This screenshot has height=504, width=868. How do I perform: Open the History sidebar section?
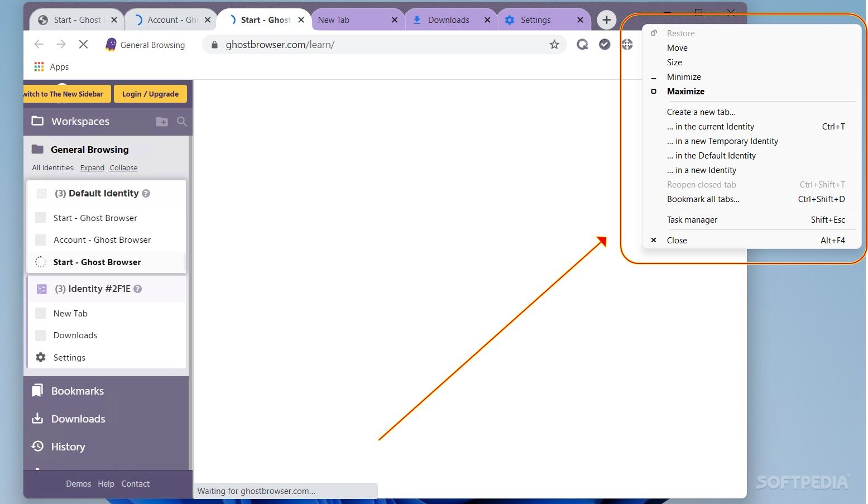pyautogui.click(x=106, y=447)
